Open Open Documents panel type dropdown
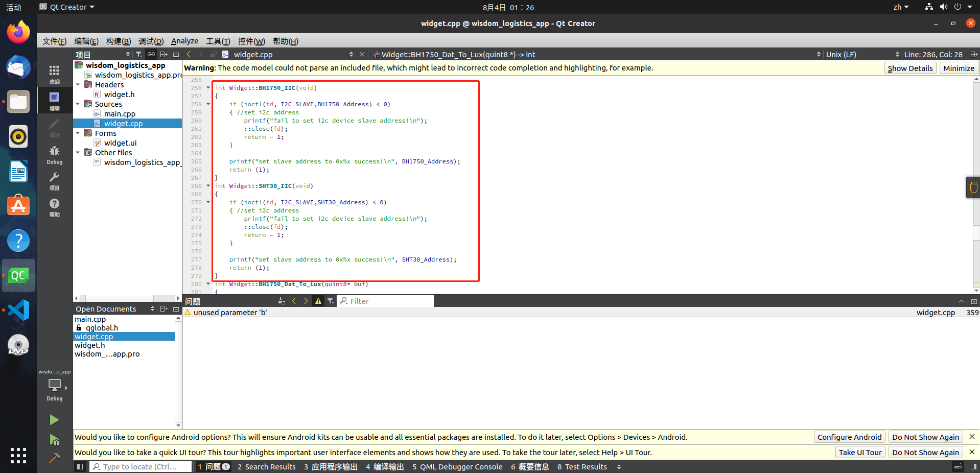The image size is (980, 473). pyautogui.click(x=114, y=309)
